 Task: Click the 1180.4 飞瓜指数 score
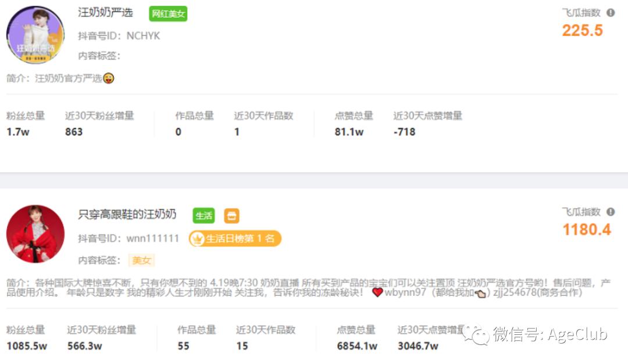click(587, 230)
